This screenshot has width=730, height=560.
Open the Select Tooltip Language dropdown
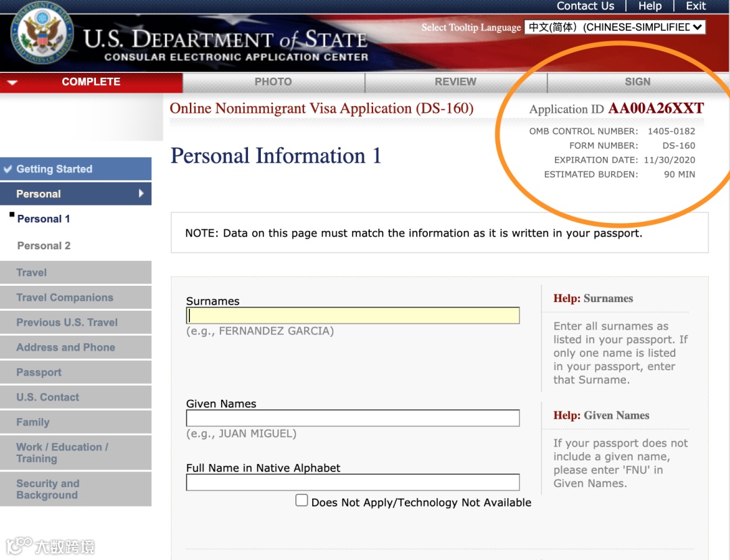coord(614,27)
